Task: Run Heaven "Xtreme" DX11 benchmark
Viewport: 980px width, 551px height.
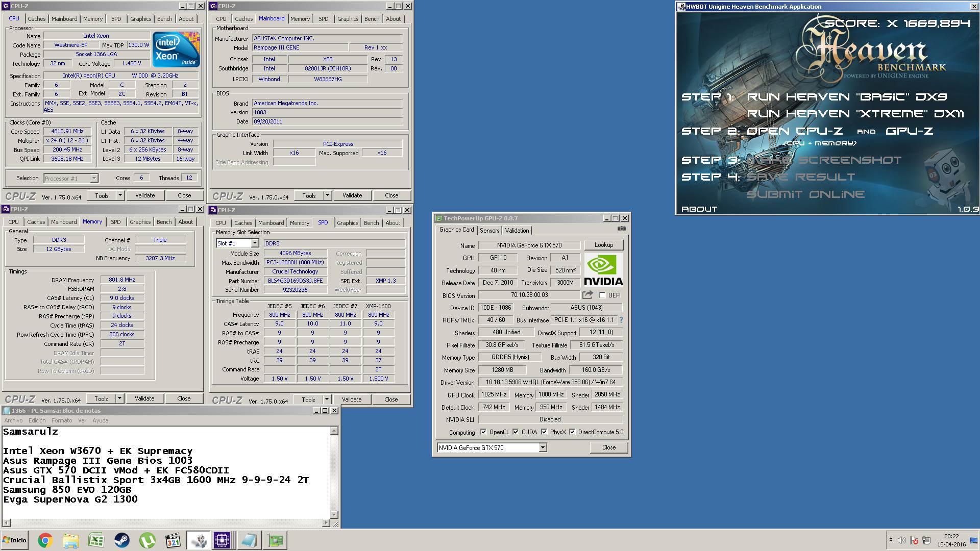Action: click(856, 113)
